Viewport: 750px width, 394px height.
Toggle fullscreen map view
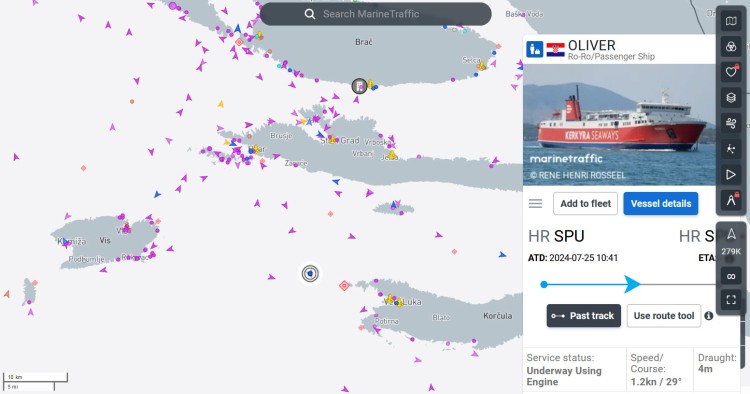pyautogui.click(x=731, y=300)
